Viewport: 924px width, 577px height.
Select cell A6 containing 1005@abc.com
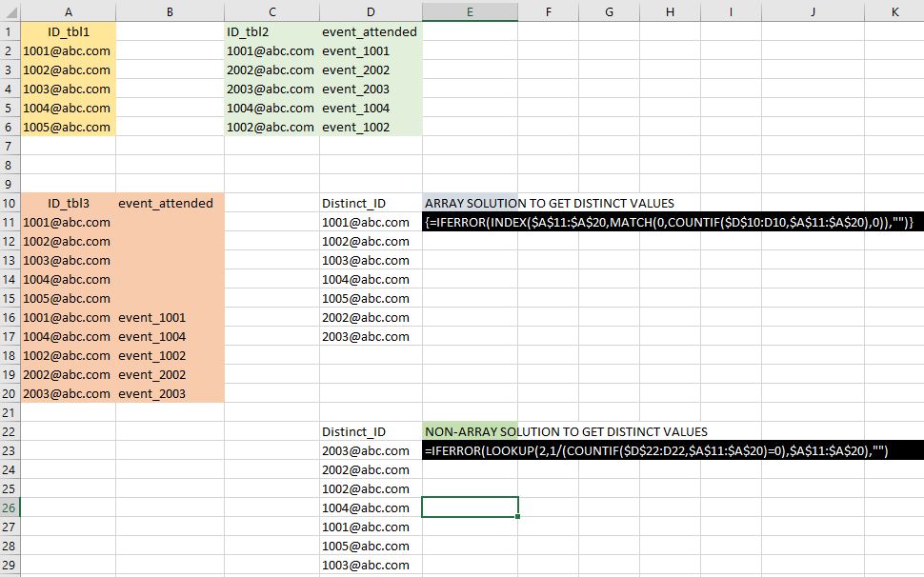(x=69, y=128)
